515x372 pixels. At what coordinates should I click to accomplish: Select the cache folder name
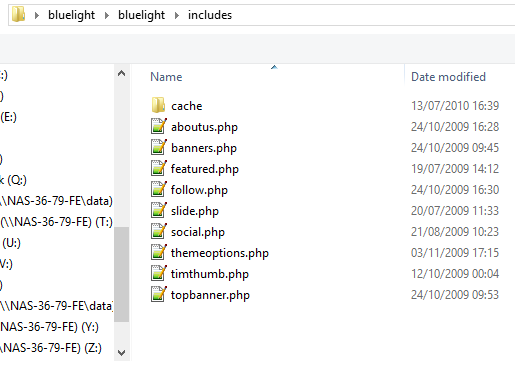coord(187,106)
